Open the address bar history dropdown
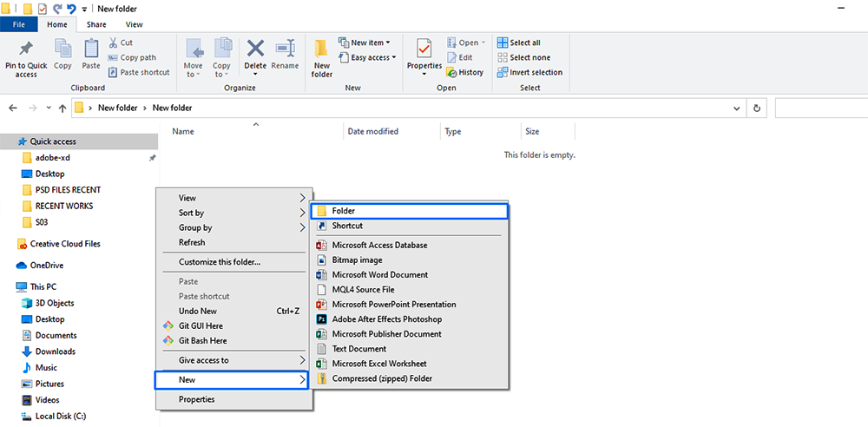This screenshot has height=427, width=868. coord(737,108)
